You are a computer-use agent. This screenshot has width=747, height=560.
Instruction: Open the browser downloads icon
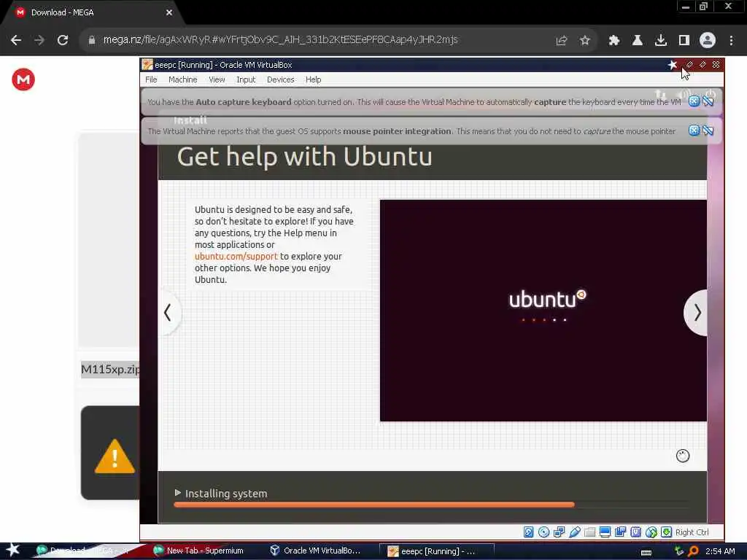(661, 41)
